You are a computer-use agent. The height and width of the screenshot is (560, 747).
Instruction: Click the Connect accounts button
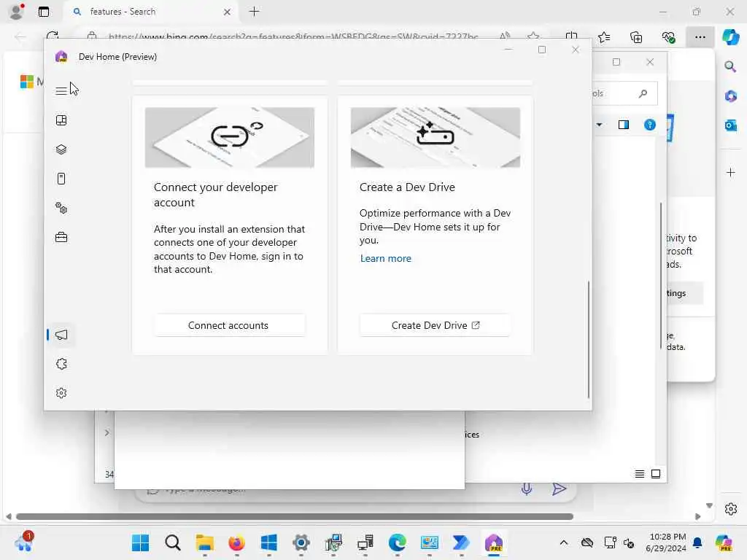(229, 325)
